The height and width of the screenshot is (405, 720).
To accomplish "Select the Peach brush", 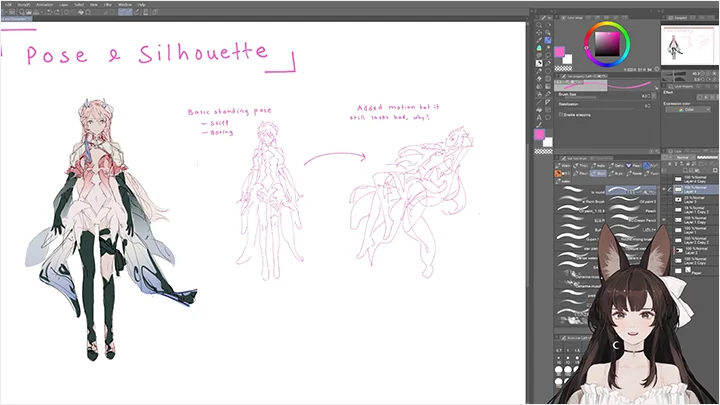I will pyautogui.click(x=631, y=209).
